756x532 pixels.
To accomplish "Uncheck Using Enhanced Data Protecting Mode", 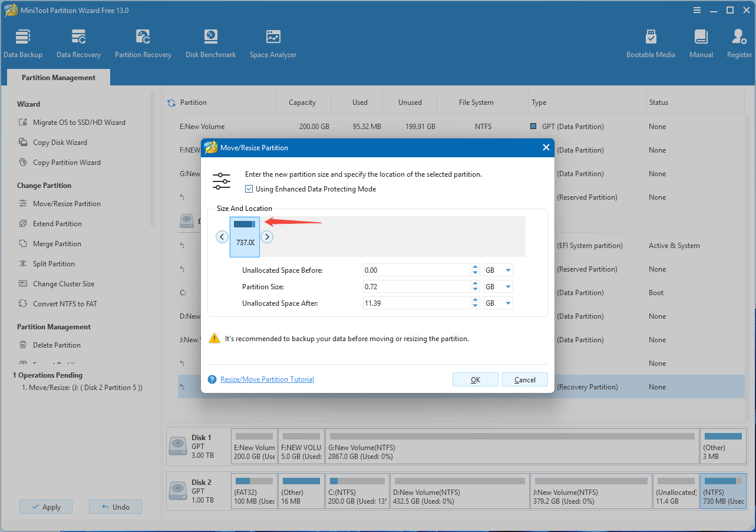I will coord(249,189).
